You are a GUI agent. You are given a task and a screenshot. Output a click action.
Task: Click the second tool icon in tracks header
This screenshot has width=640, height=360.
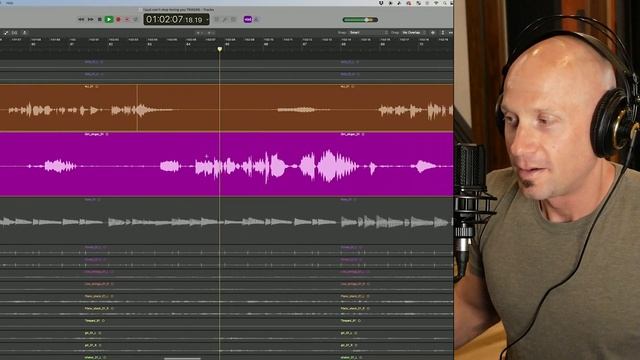click(x=15, y=33)
